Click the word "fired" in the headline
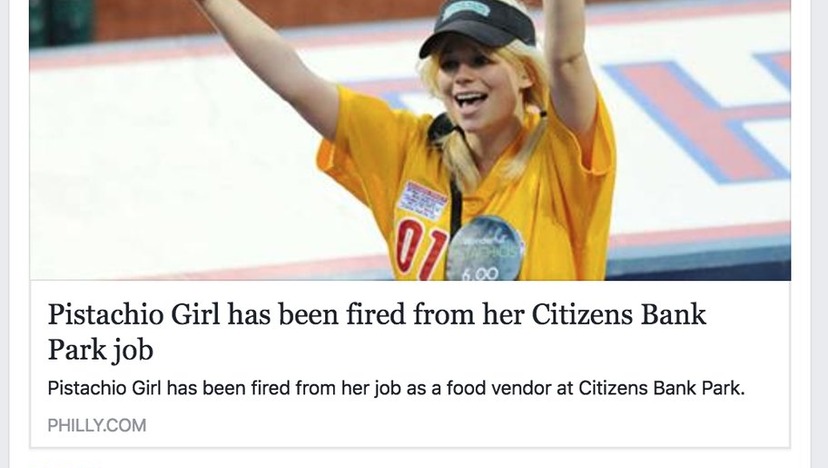 coord(375,314)
